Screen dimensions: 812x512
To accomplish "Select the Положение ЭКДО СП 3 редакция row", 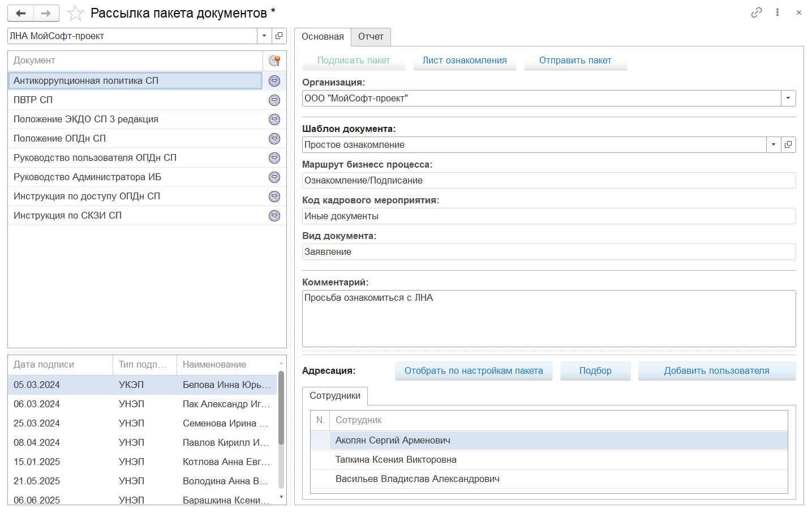I will click(135, 120).
